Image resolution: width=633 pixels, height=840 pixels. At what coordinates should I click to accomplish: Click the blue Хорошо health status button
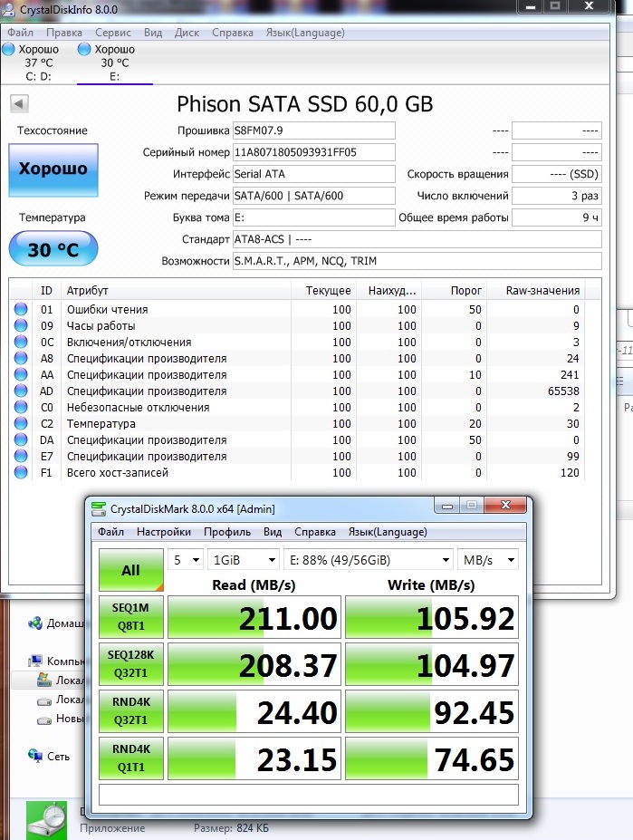click(53, 169)
